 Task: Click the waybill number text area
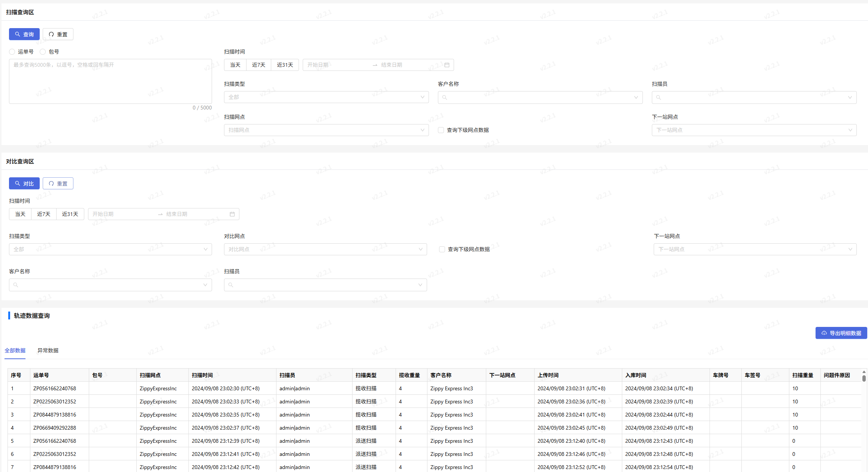pyautogui.click(x=110, y=81)
